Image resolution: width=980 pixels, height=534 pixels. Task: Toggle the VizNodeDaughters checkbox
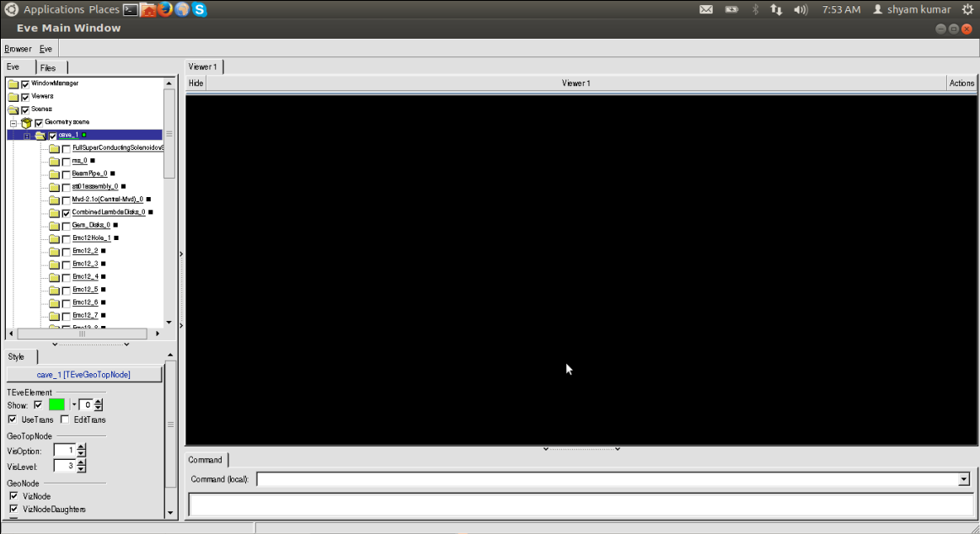[x=13, y=510]
